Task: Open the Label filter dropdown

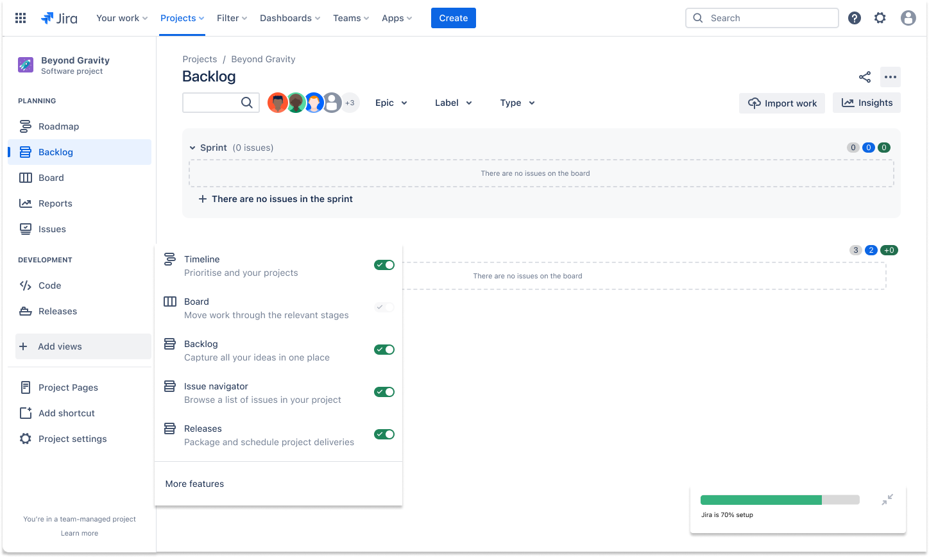Action: [x=454, y=103]
